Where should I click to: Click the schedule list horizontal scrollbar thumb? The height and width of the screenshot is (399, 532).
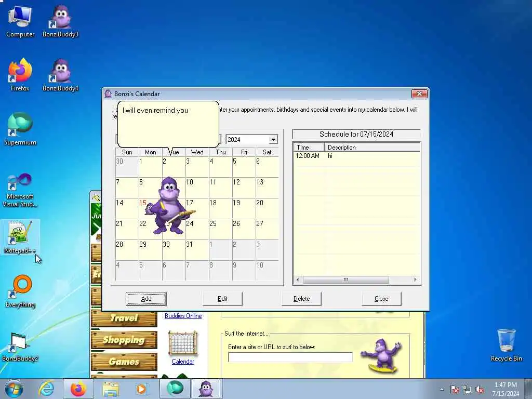click(345, 280)
